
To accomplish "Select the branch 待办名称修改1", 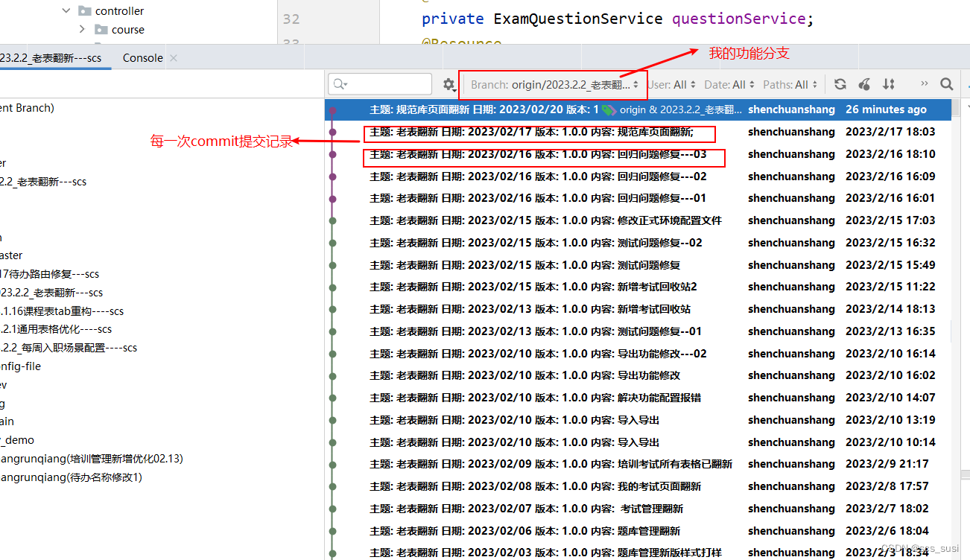I will tap(71, 477).
